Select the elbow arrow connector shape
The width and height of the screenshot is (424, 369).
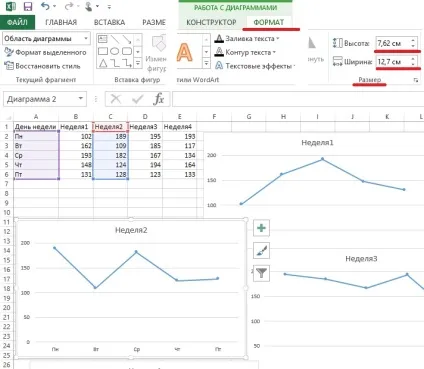click(x=127, y=63)
